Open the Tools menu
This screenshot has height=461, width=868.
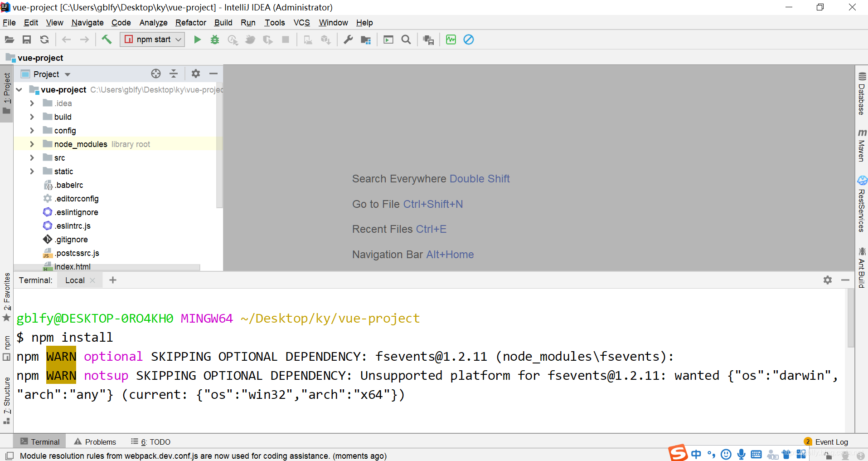coord(275,23)
